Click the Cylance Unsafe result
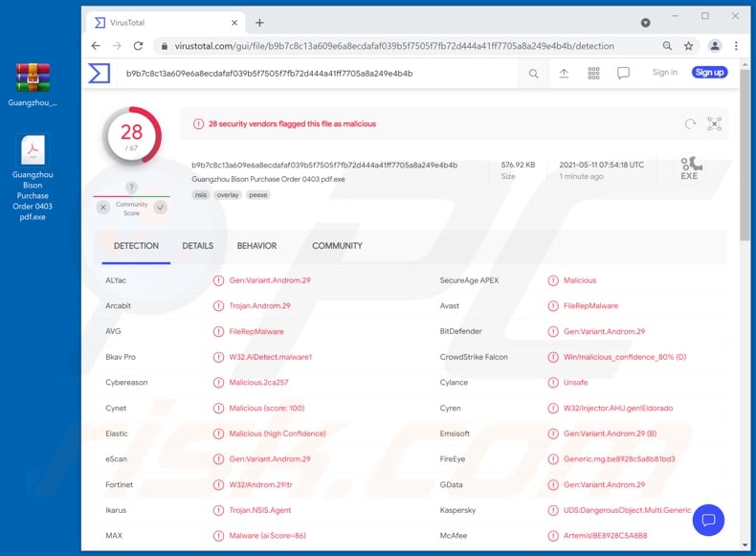 pos(576,383)
